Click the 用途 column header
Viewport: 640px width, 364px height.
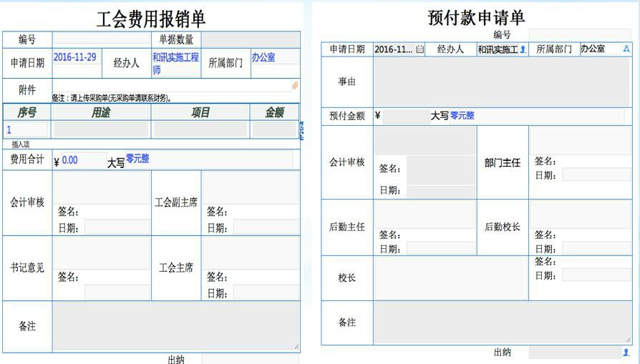pos(101,112)
